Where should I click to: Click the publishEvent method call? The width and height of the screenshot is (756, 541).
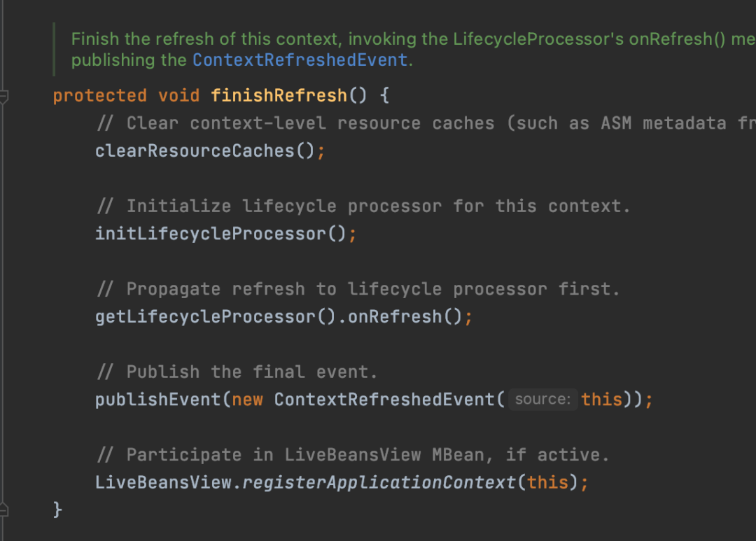pos(157,400)
